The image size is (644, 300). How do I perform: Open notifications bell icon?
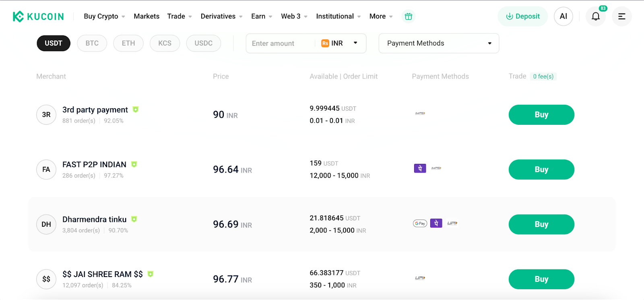(595, 17)
